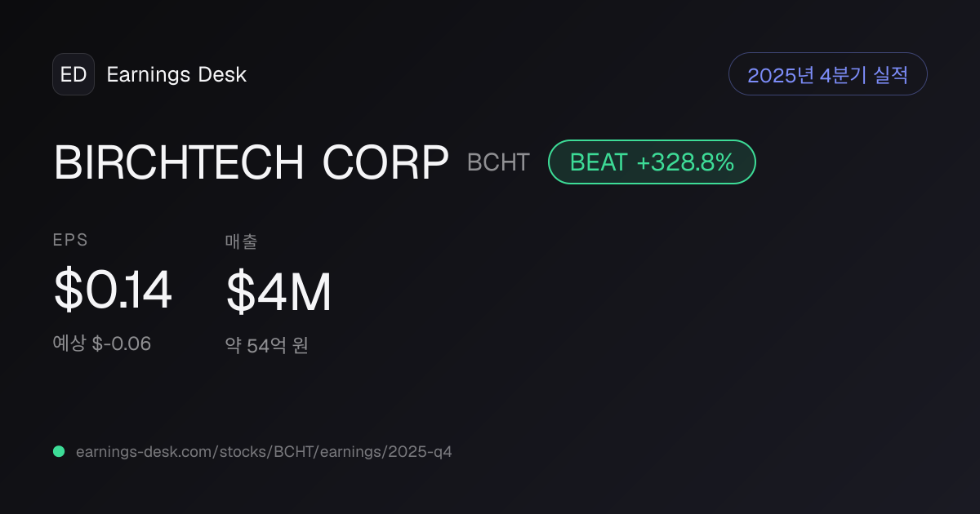
Task: Select the $4M revenue figure
Action: [x=278, y=292]
